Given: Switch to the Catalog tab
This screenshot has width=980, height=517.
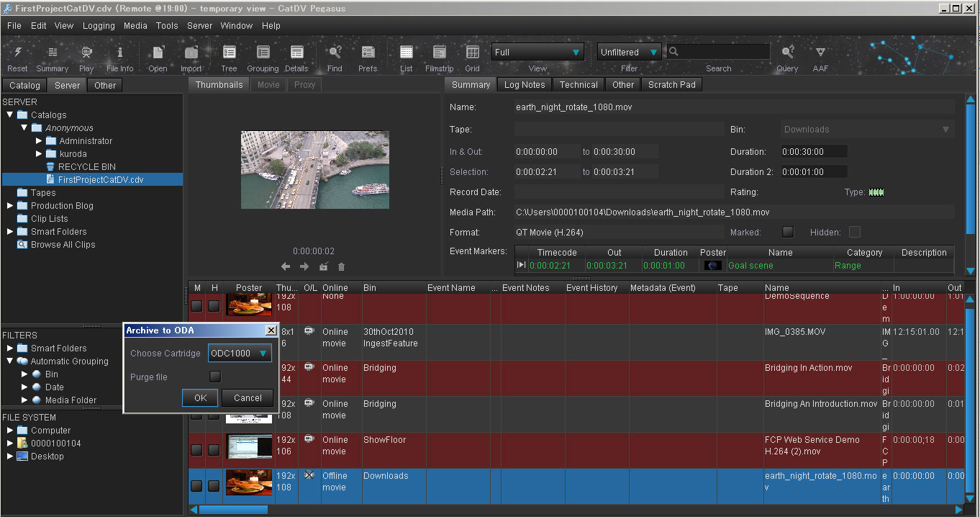Looking at the screenshot, I should pos(24,85).
